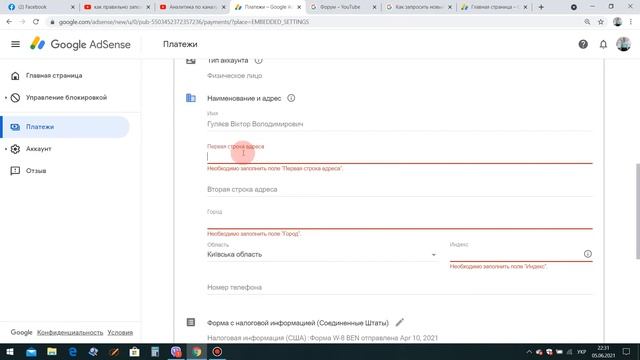Open the Windows Start menu

click(10, 351)
